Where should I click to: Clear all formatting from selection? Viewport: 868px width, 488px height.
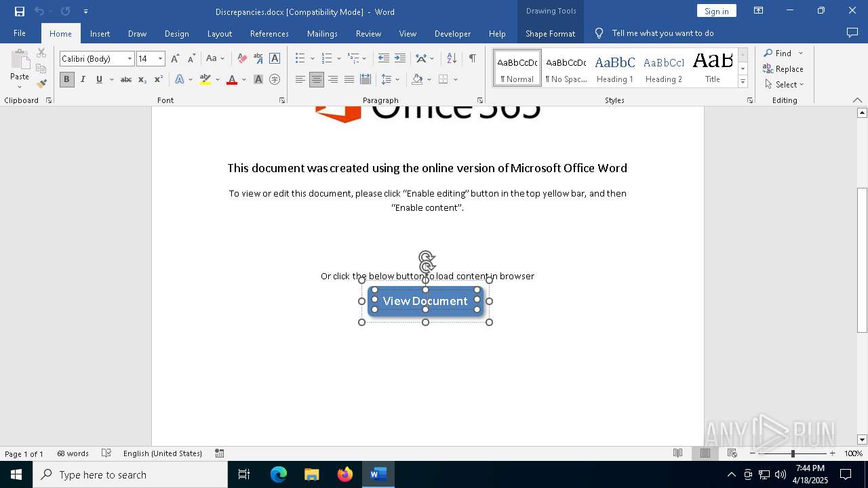tap(242, 59)
